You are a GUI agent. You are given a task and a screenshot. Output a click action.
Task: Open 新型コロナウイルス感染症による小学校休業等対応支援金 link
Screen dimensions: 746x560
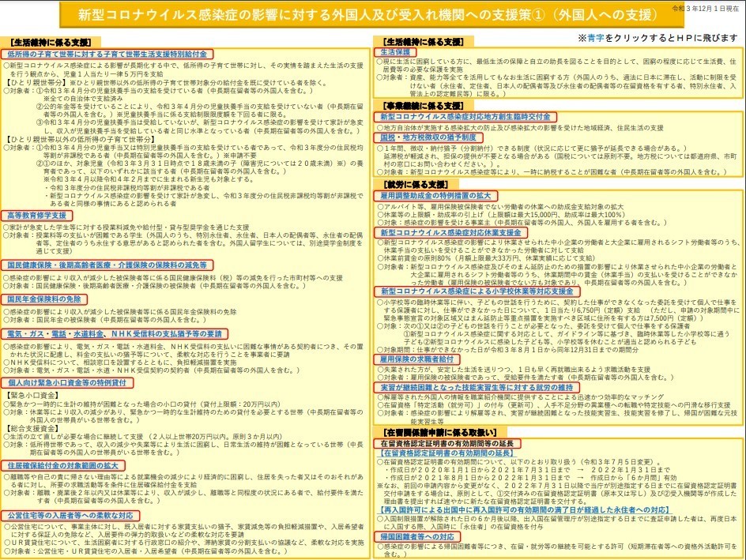pos(477,291)
